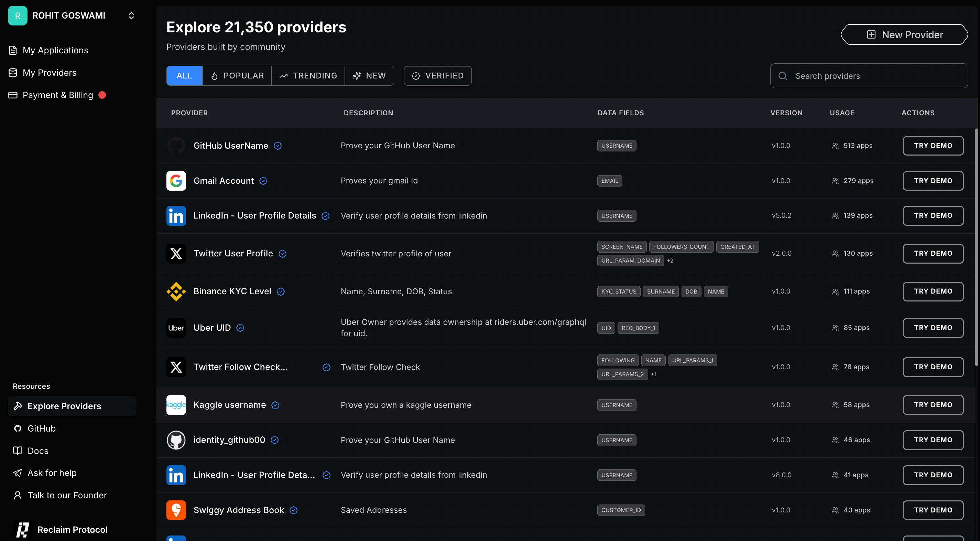Click the identity_github00 avatar icon
This screenshot has width=980, height=541.
(x=176, y=440)
